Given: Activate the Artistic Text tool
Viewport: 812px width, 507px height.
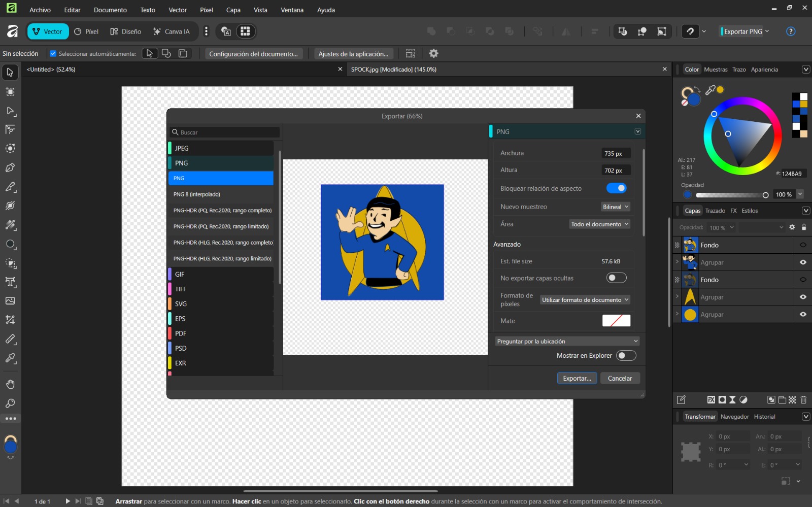Looking at the screenshot, I should coord(10,282).
